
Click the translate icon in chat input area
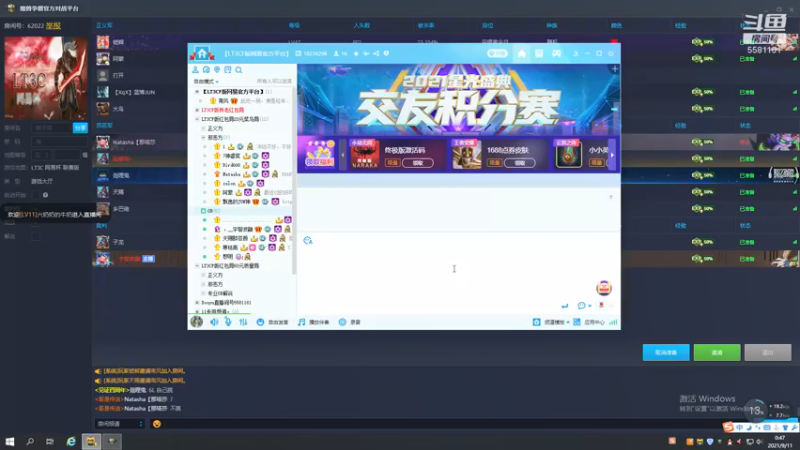pyautogui.click(x=308, y=241)
